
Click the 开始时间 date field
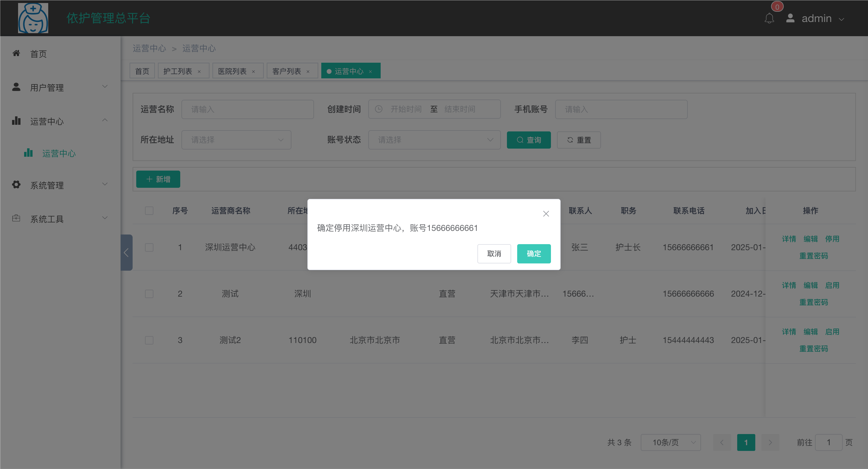coord(406,109)
